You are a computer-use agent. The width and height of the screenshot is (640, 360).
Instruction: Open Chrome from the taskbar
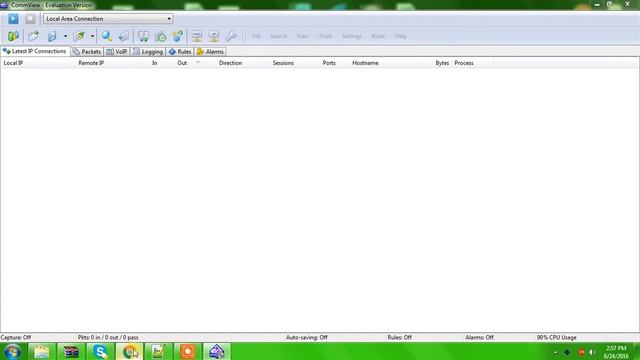coord(130,351)
